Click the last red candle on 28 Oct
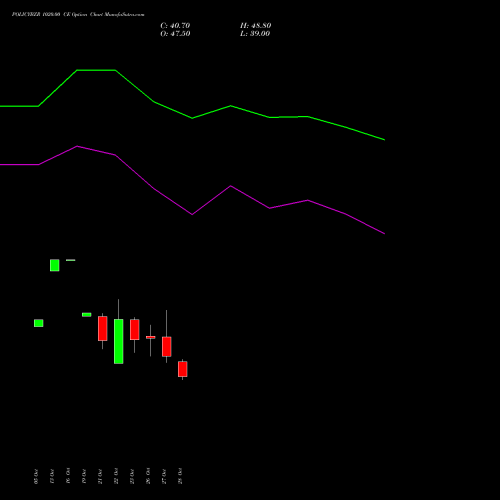 click(x=183, y=369)
